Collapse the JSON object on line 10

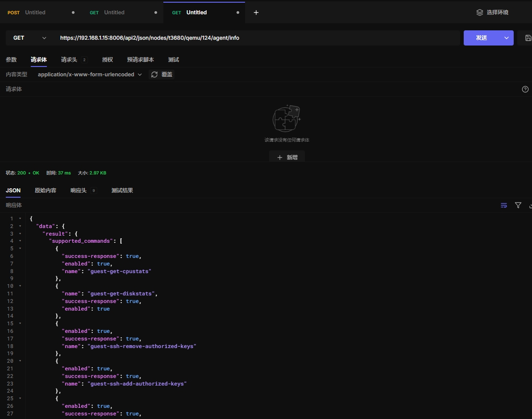click(x=20, y=286)
